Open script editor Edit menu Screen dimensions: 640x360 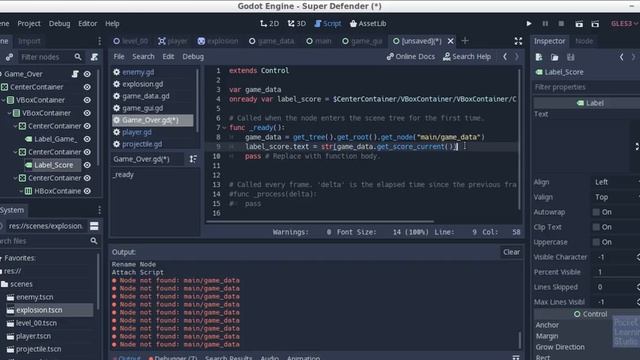click(168, 57)
